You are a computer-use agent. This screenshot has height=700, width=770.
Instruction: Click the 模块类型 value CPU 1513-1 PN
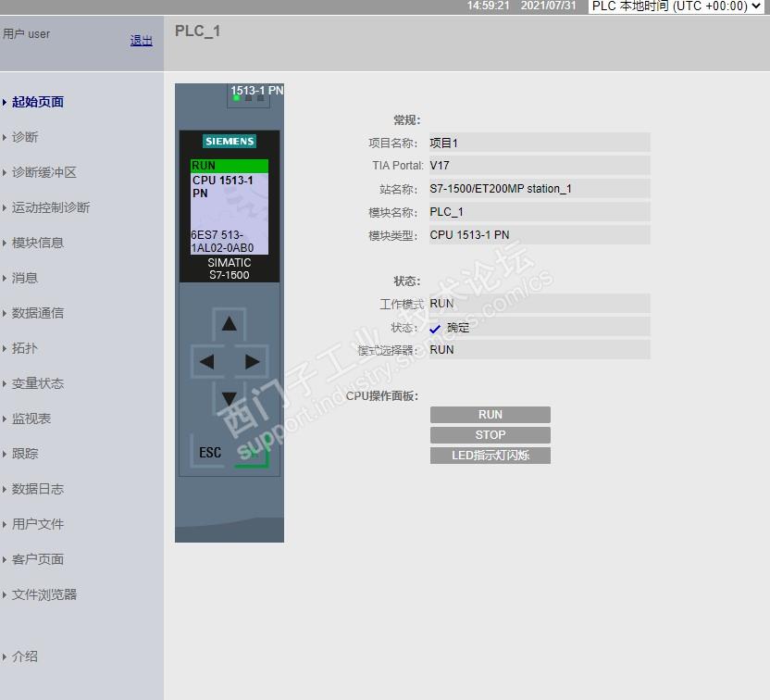[x=540, y=235]
